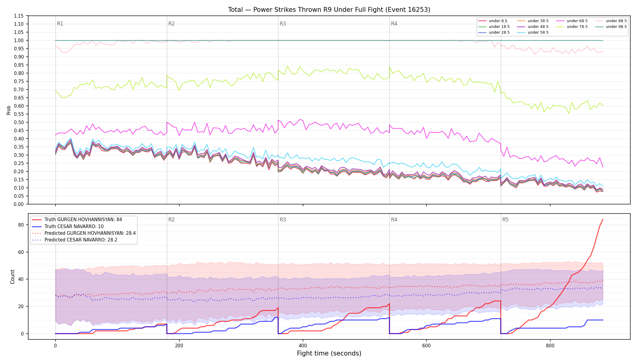
Task: Click the cyan line sample for under 58.5
Action: click(521, 32)
